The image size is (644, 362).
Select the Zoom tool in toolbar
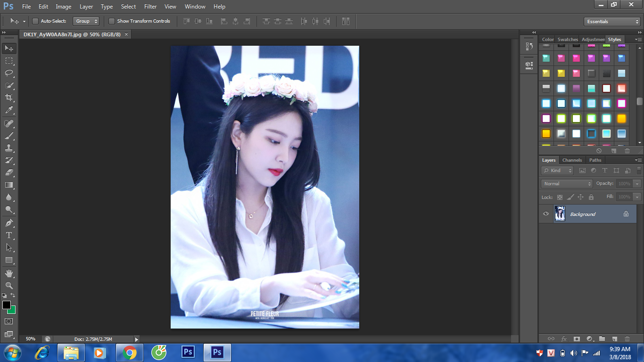point(9,286)
